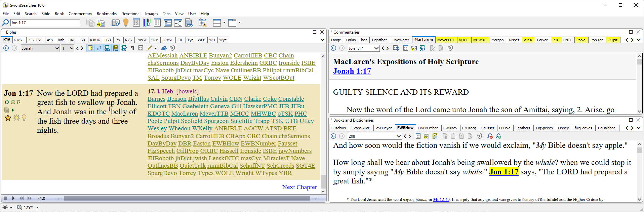
Task: Click the add search (green plus) icon in Books toolbar
Action: coord(498,136)
